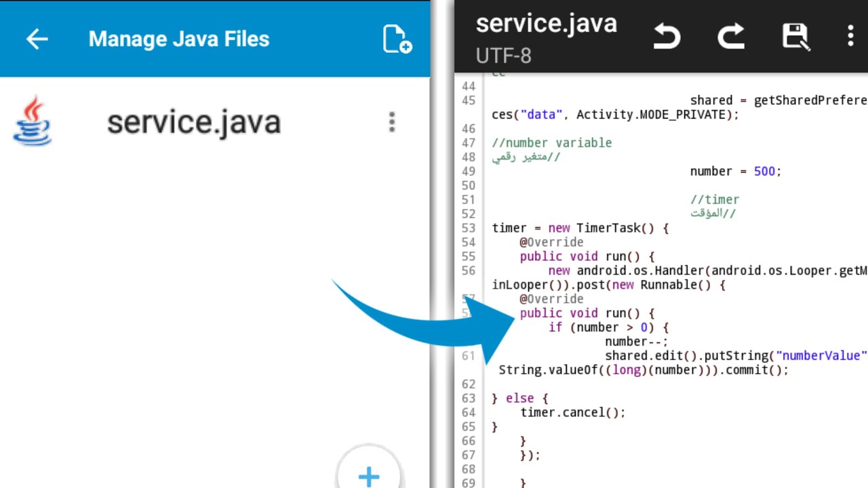Select line 'timer = new TimerTask() {'
The width and height of the screenshot is (868, 488).
click(580, 228)
